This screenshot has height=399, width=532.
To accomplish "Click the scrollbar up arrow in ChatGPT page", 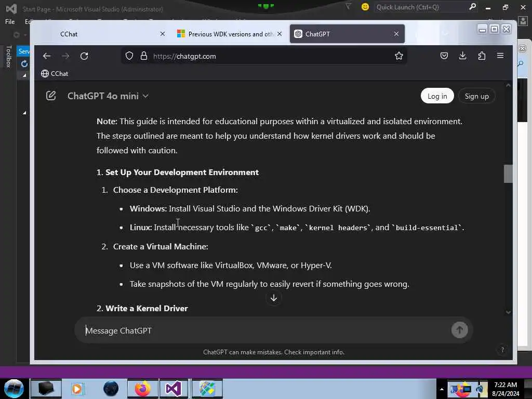I will click(508, 86).
